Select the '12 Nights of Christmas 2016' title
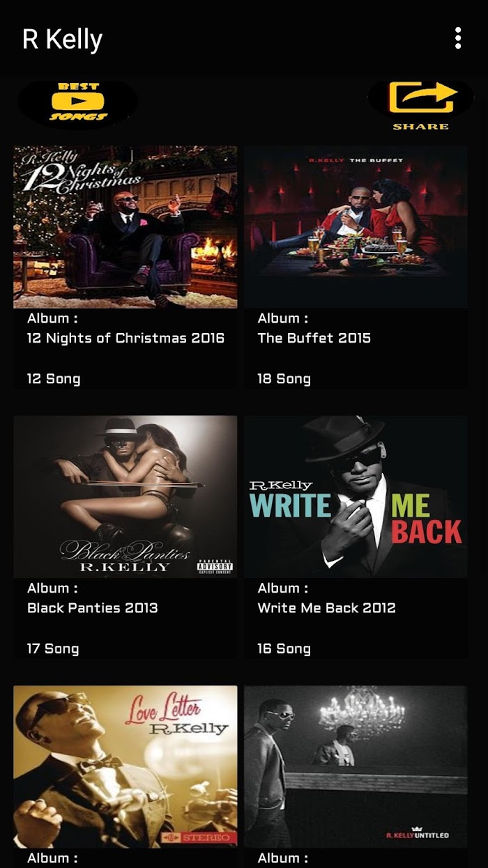488x868 pixels. [x=125, y=339]
